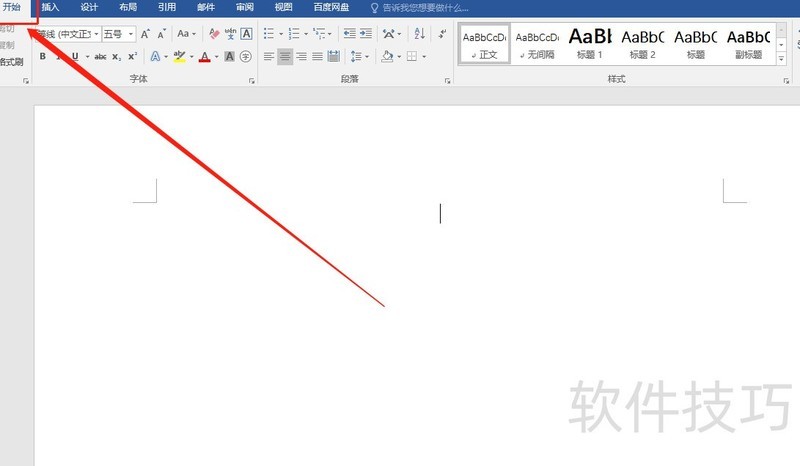The width and height of the screenshot is (800, 466).
Task: Open the Paragraph dialog launcher
Action: [447, 81]
